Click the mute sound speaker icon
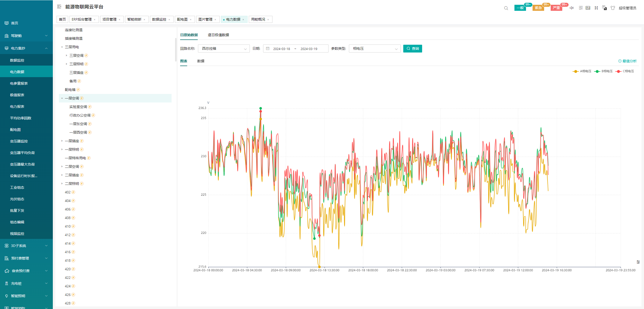The width and height of the screenshot is (644, 309). 572,8
